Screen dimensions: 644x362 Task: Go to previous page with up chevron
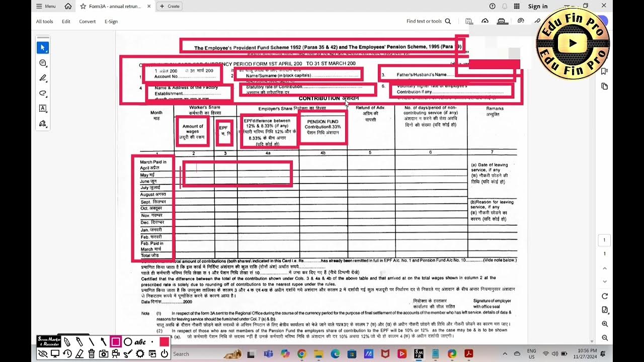[x=605, y=268]
